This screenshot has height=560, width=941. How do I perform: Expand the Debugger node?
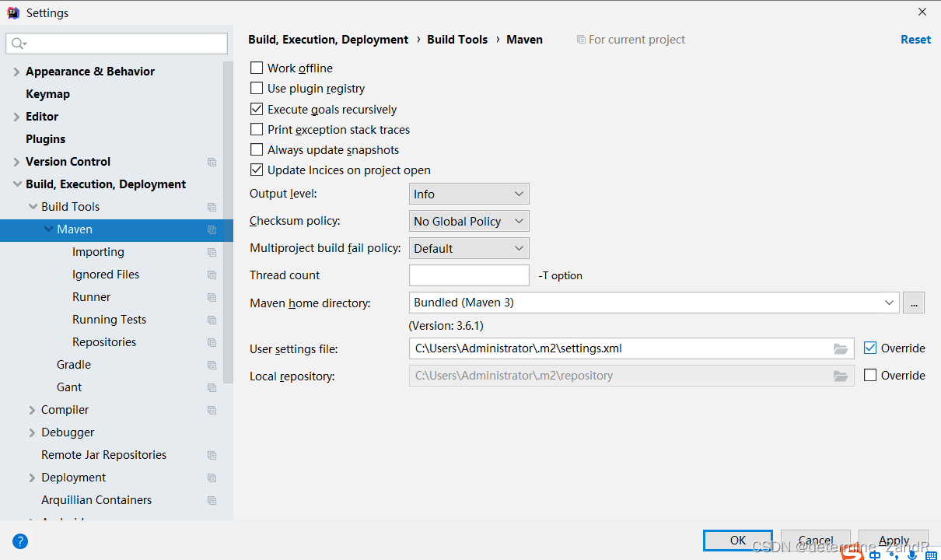click(x=33, y=432)
